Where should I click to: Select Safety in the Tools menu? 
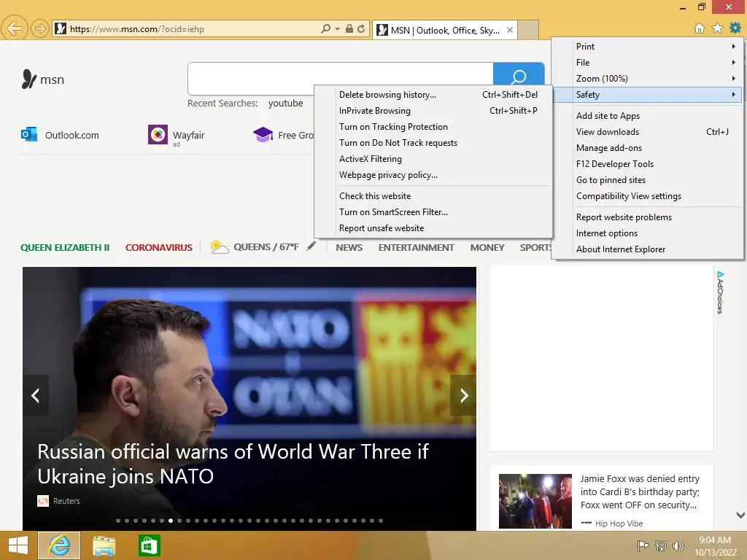(648, 94)
